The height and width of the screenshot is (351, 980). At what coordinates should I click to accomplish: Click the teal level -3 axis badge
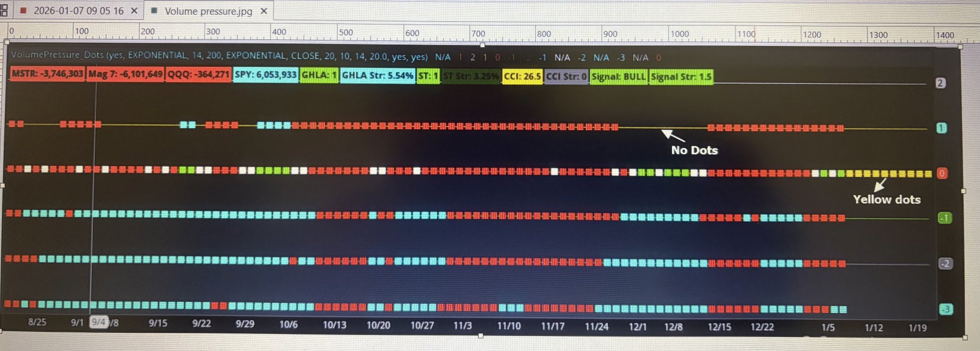tap(945, 309)
